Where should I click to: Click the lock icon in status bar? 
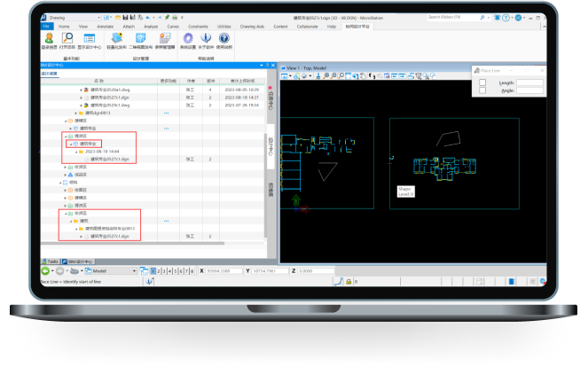[349, 282]
